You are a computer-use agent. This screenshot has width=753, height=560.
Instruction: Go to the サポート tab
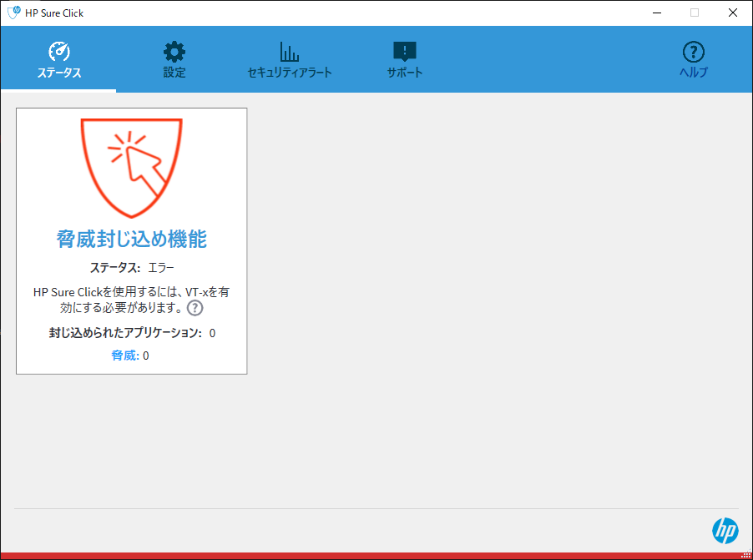(404, 59)
